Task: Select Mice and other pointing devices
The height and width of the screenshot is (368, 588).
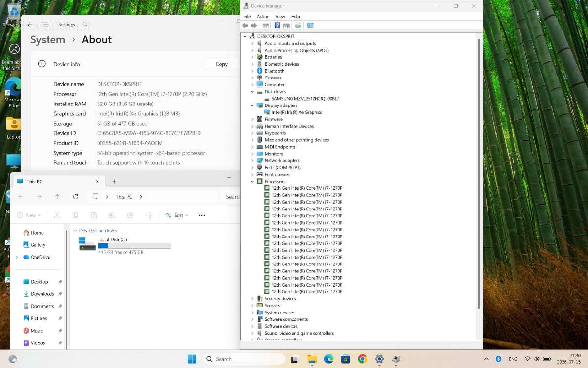Action: (x=296, y=140)
